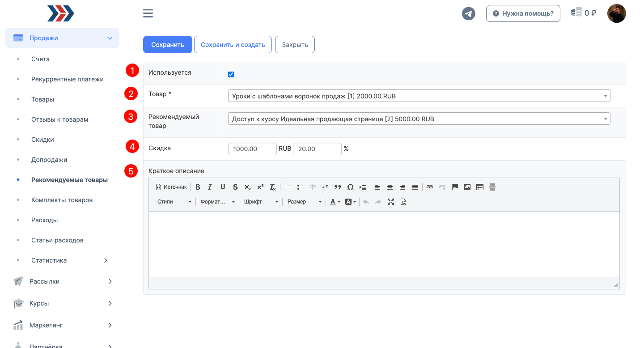The image size is (644, 348).
Task: Focus the RUB discount field 1000.00
Action: (x=252, y=149)
